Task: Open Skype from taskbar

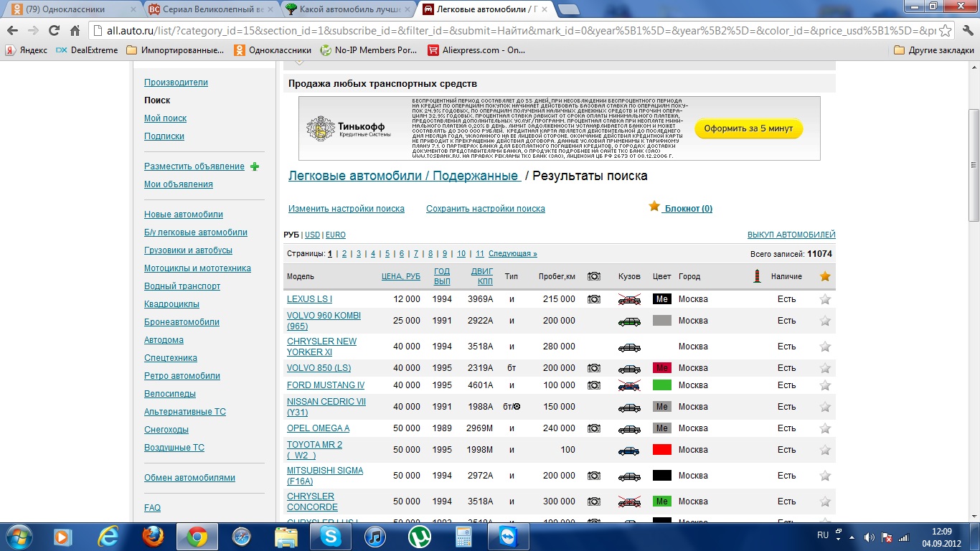Action: click(331, 536)
